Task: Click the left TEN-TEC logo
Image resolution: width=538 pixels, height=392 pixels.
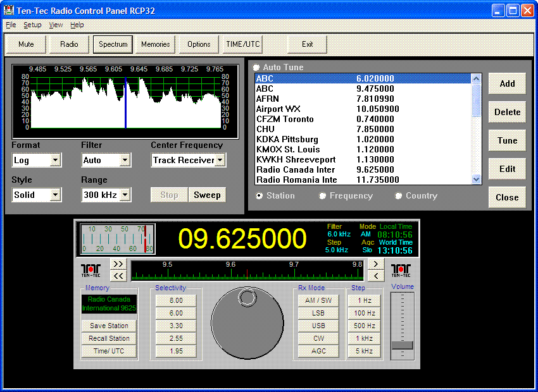Action: pos(91,269)
